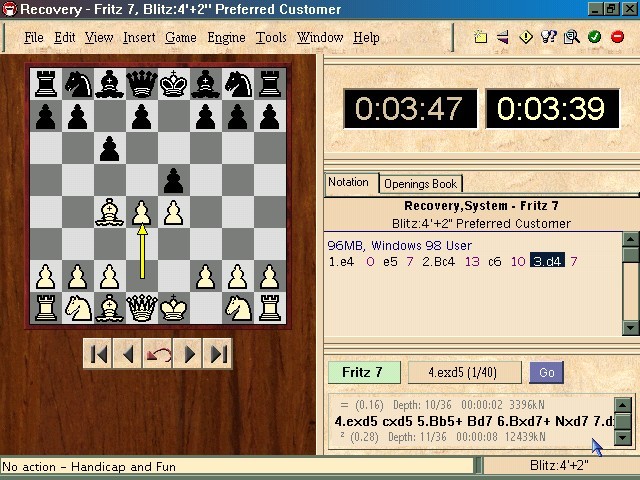Viewport: 640px width, 480px height.
Task: Click the black rook on a8
Action: 46,84
